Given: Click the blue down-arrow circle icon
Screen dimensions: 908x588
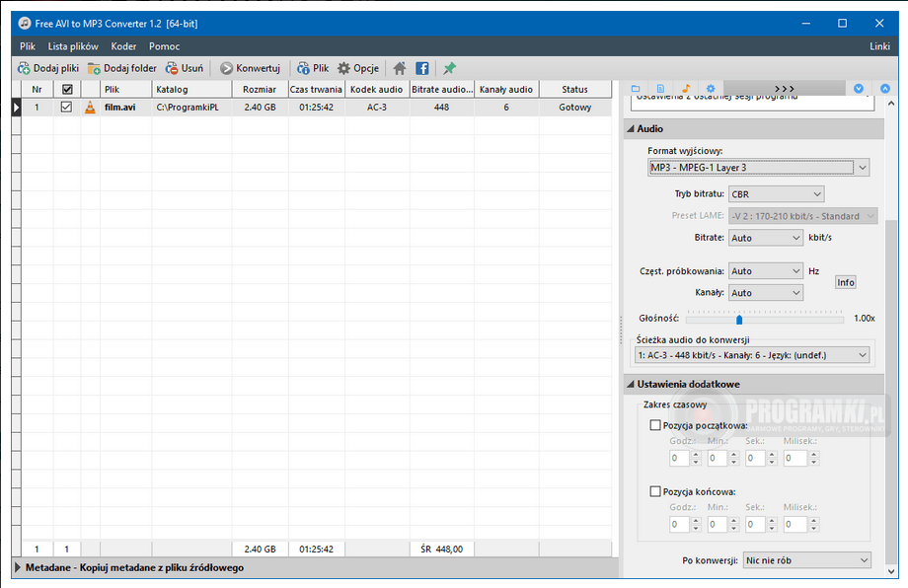Looking at the screenshot, I should pos(859,89).
